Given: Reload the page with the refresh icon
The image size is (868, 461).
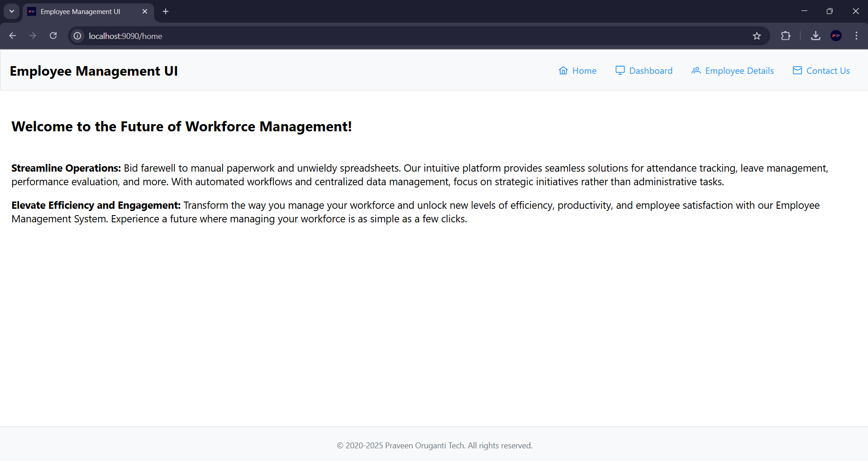Looking at the screenshot, I should [53, 36].
